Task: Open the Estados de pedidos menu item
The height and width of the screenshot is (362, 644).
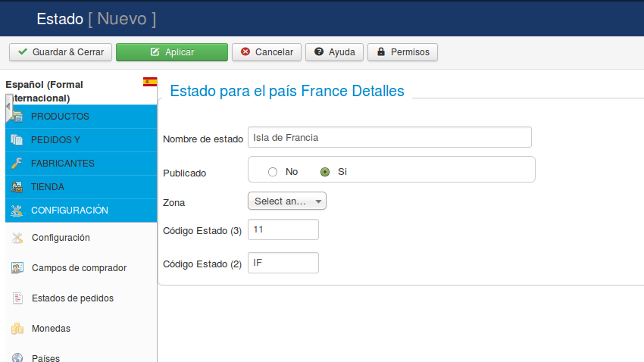Action: [x=73, y=298]
